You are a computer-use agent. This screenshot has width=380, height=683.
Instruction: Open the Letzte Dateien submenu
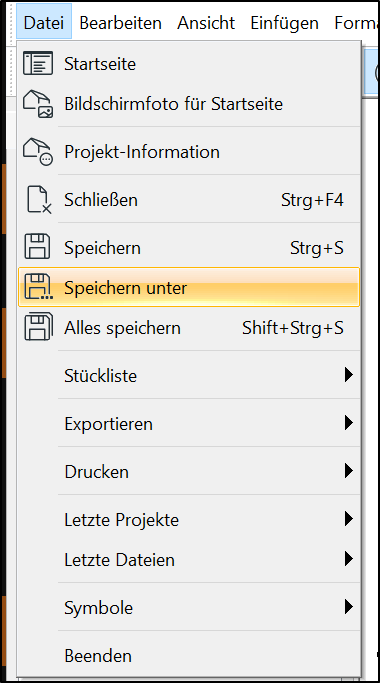point(190,559)
